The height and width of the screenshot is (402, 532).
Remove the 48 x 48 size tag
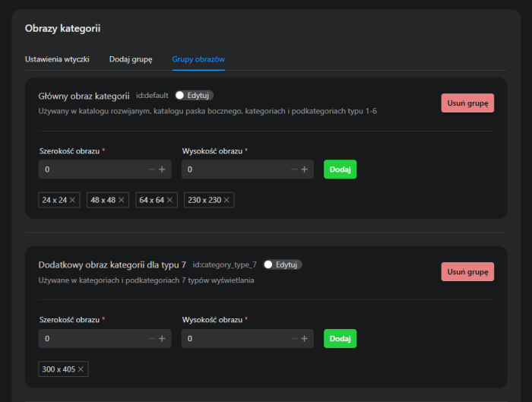click(121, 201)
